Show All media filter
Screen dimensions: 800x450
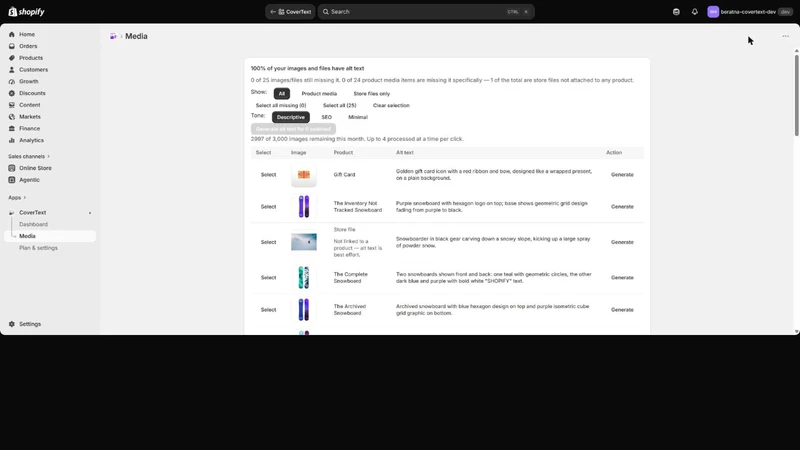282,93
